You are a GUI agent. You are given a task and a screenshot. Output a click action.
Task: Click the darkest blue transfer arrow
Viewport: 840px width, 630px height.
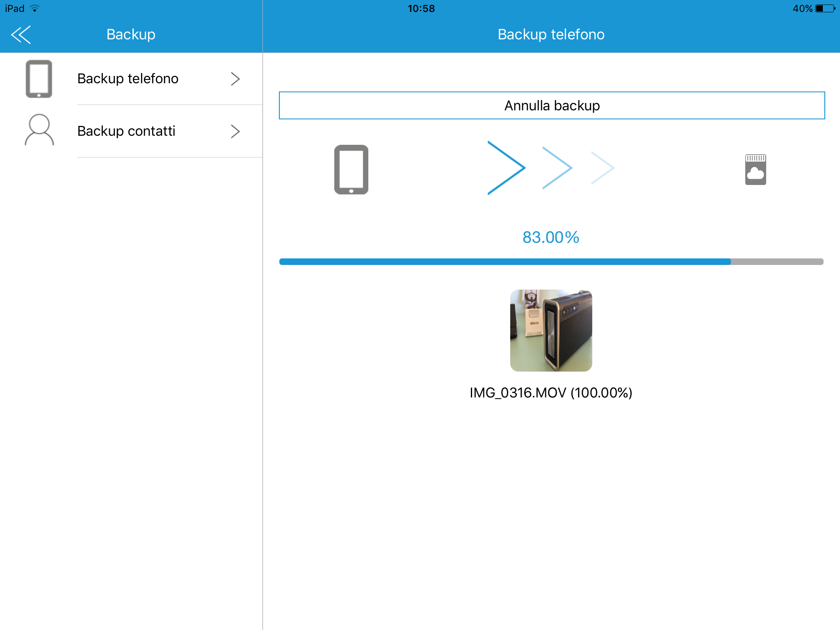[506, 168]
